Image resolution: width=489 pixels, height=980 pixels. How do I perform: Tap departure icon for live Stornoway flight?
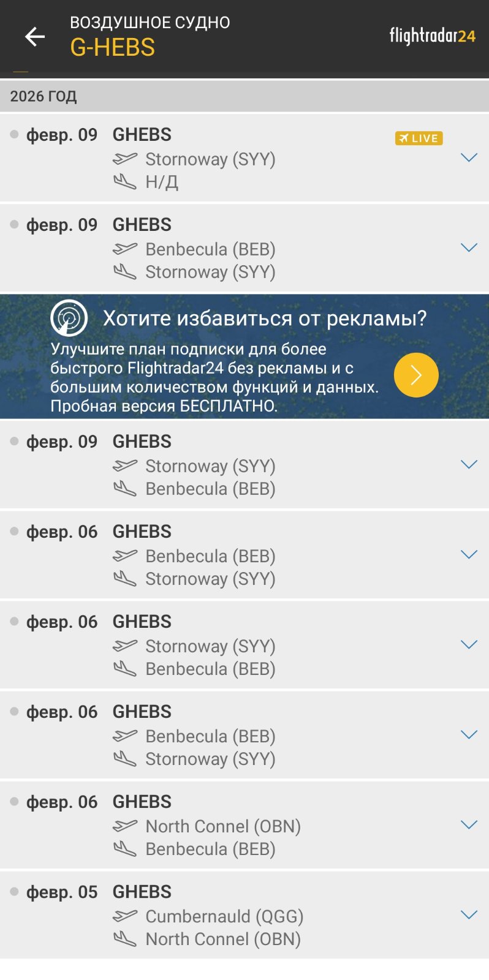(x=125, y=159)
